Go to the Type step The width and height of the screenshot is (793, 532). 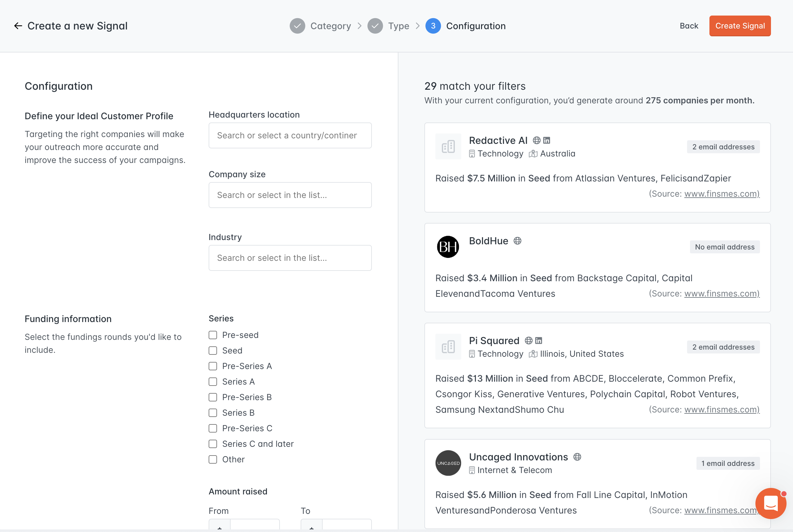click(398, 26)
